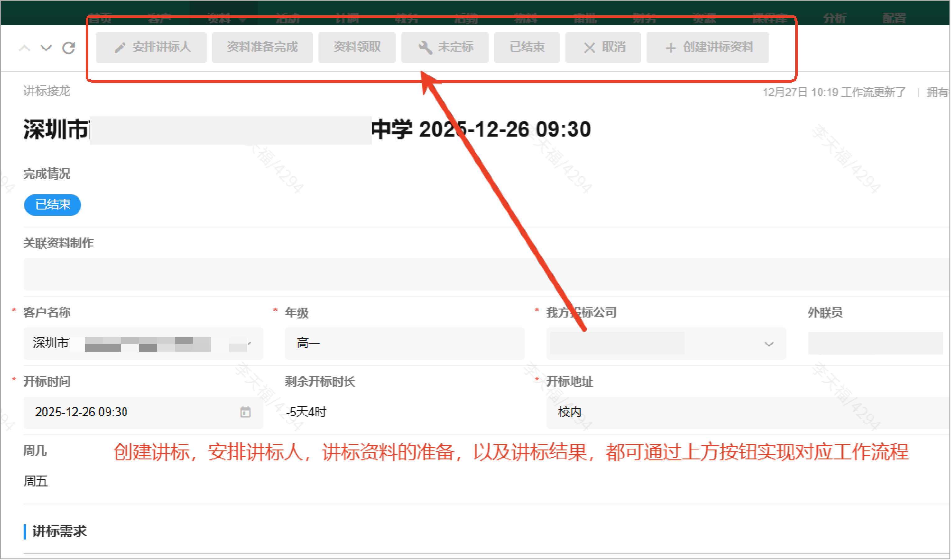Click the 未定标 wrench button

[x=445, y=47]
